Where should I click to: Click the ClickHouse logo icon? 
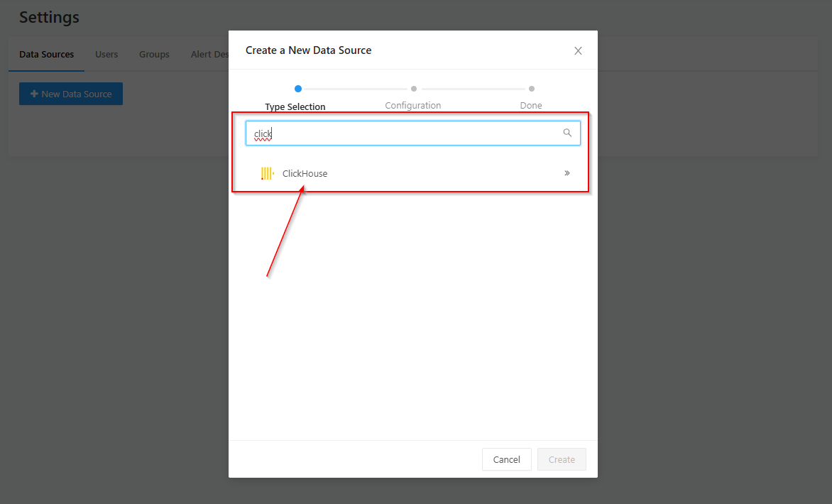coord(268,173)
